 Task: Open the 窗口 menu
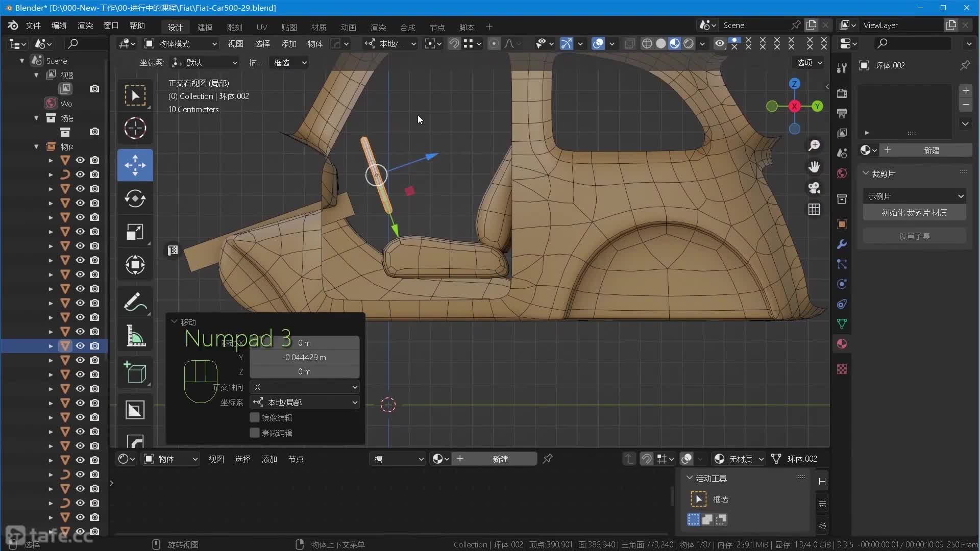tap(111, 26)
